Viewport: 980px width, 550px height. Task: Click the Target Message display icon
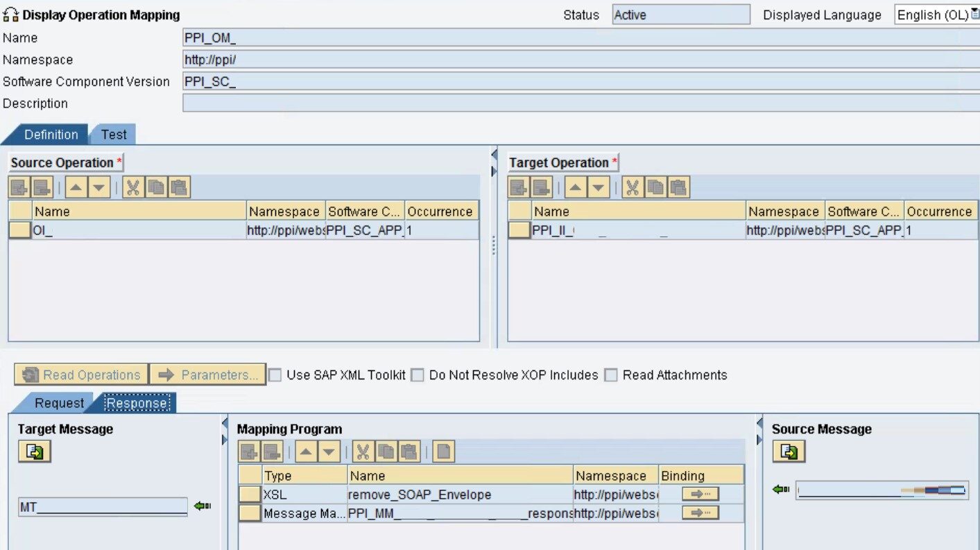coord(35,452)
